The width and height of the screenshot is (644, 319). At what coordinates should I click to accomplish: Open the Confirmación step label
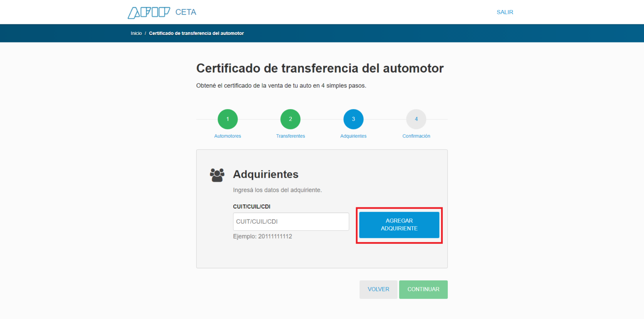[x=416, y=136]
